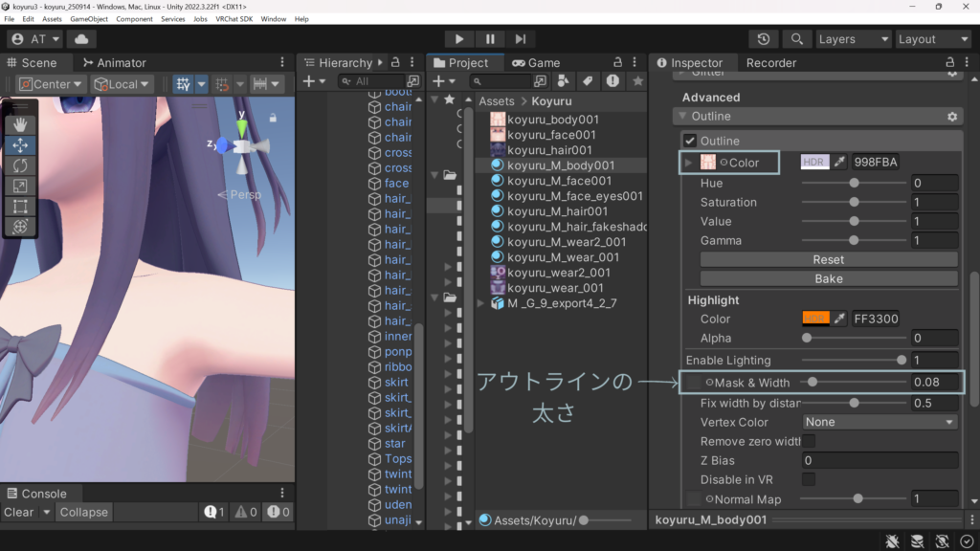Select the Hand view tool
The image size is (980, 551).
click(x=20, y=124)
